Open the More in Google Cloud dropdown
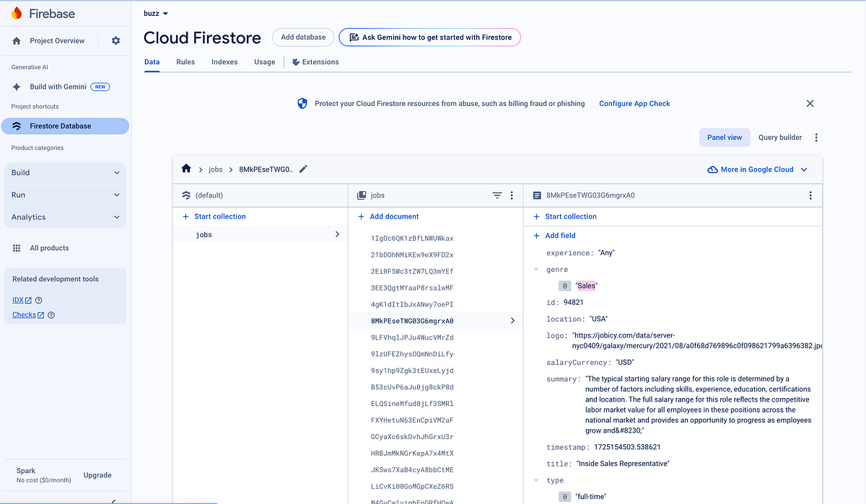Image resolution: width=866 pixels, height=504 pixels. 756,169
